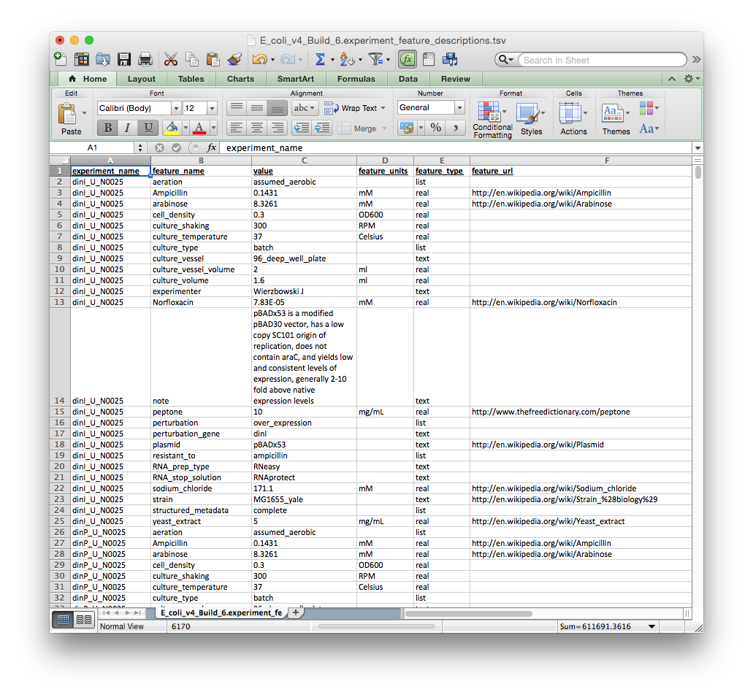Toggle italic formatting

click(x=127, y=126)
